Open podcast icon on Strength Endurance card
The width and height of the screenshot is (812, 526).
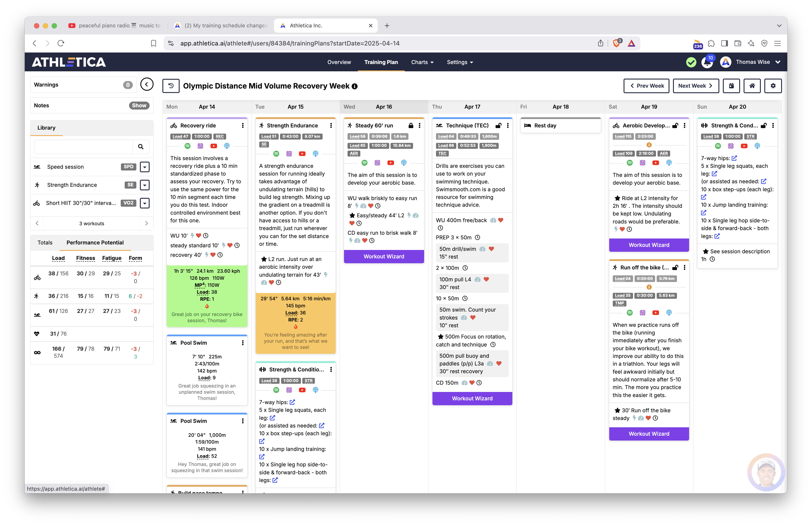(x=315, y=154)
